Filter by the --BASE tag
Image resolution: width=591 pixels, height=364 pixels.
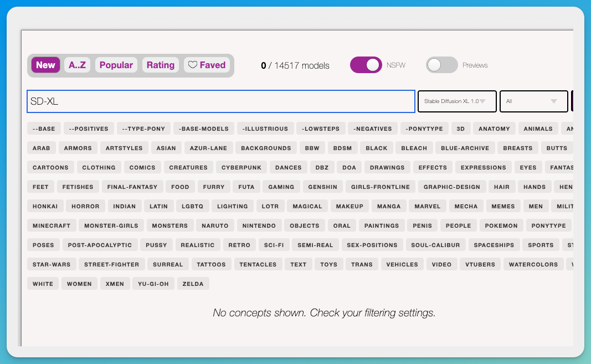tap(44, 129)
